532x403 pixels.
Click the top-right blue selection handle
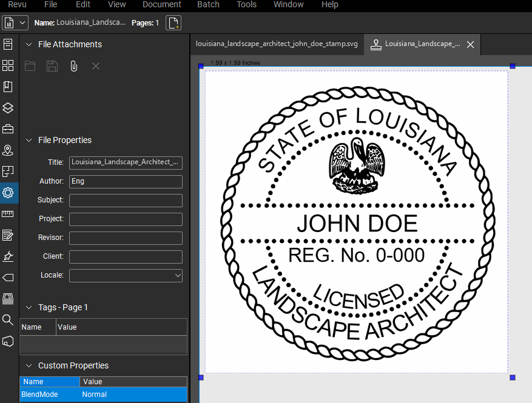pyautogui.click(x=513, y=66)
